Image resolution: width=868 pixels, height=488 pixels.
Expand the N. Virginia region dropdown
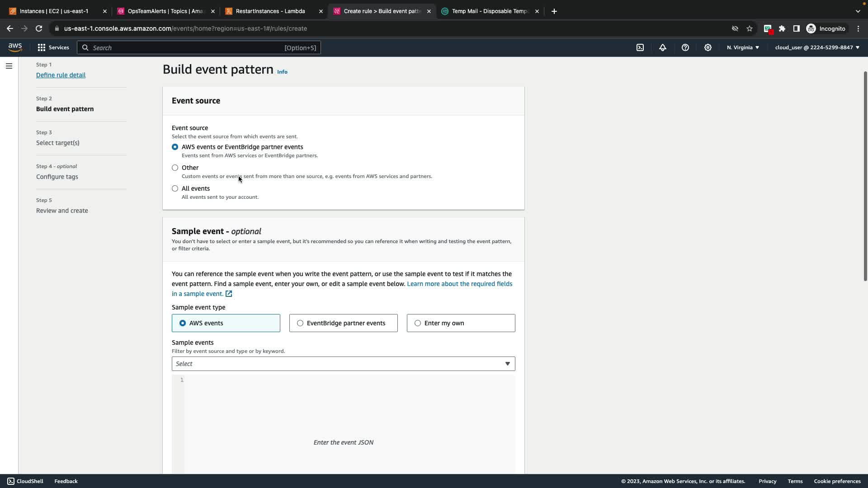[743, 47]
